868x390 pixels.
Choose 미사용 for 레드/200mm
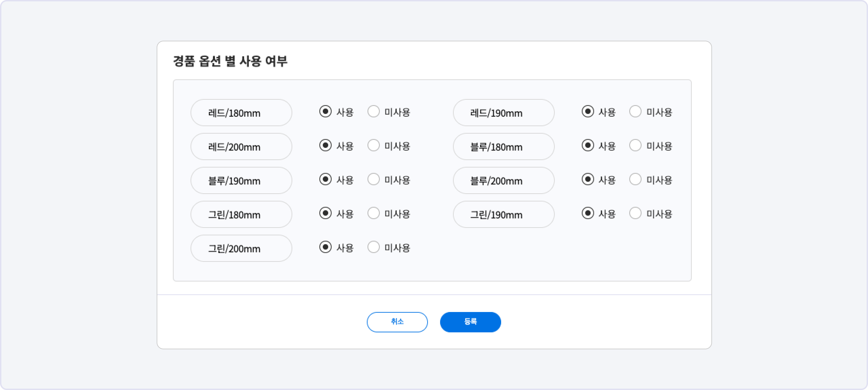coord(373,146)
